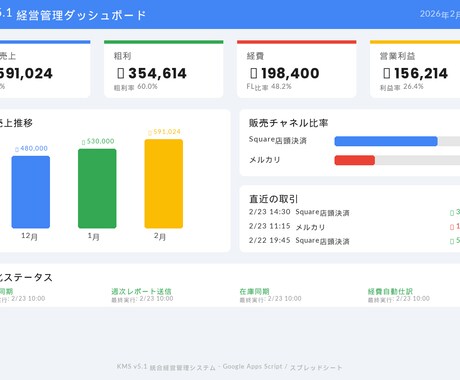Click the 販売チャネル比率 panel heading
This screenshot has height=380, width=460.
coord(288,123)
